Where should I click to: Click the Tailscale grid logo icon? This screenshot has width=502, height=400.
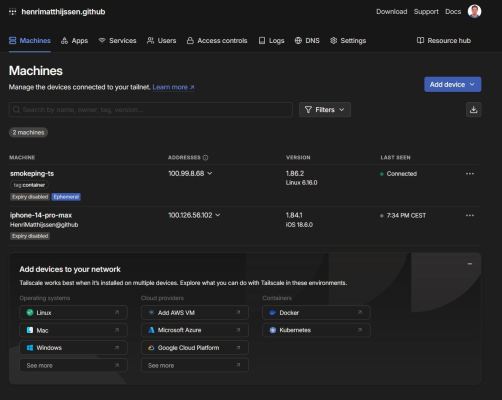13,12
